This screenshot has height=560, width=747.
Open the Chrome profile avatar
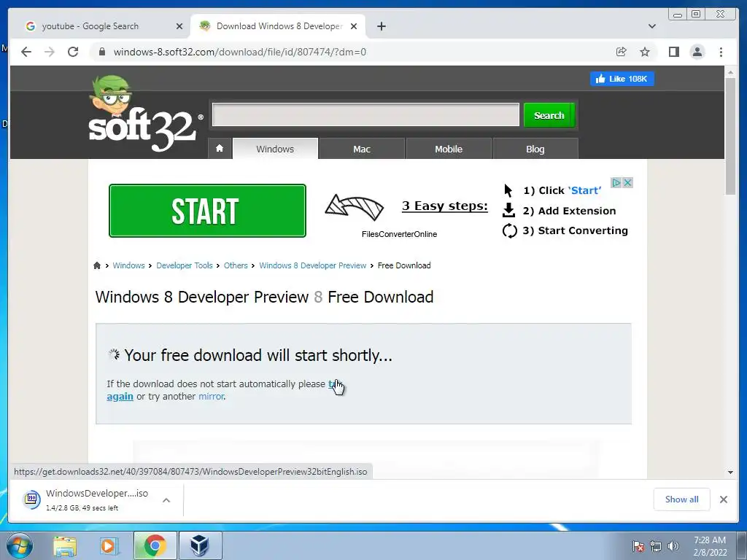click(x=697, y=52)
